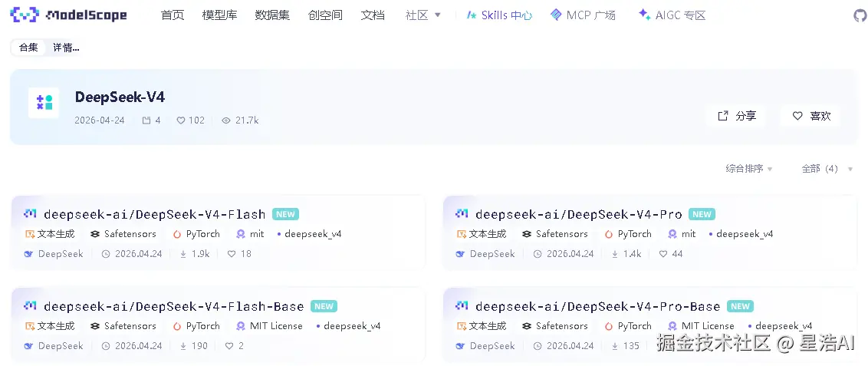868x366 pixels.
Task: Click the DeepSeek-V4 collection avatar icon
Action: click(x=44, y=103)
